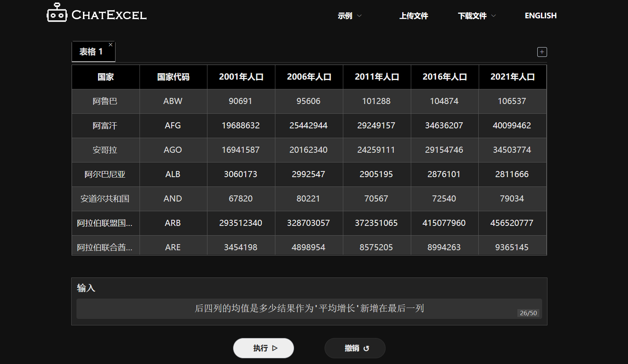Click the value 328703057
Viewport: 628px width, 364px height.
[x=308, y=223]
